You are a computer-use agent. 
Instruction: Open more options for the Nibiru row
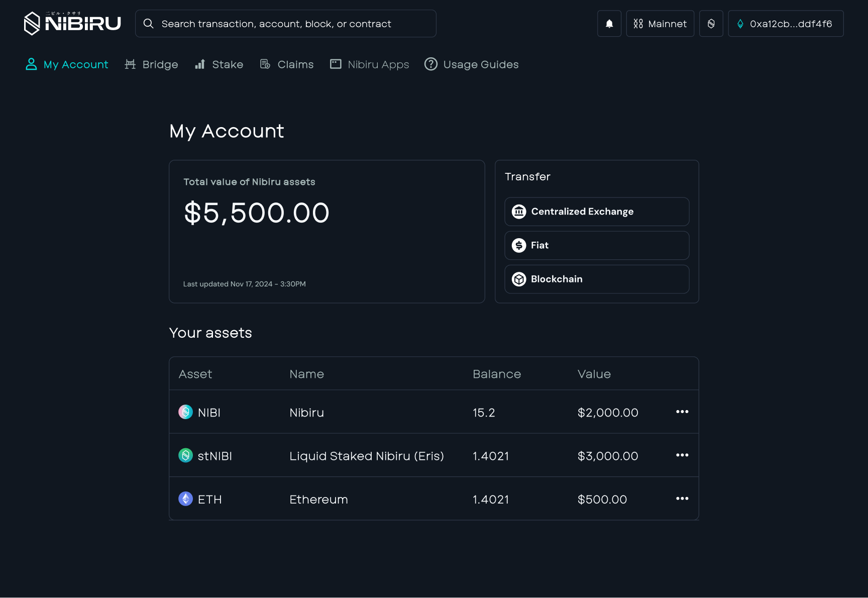tap(682, 412)
